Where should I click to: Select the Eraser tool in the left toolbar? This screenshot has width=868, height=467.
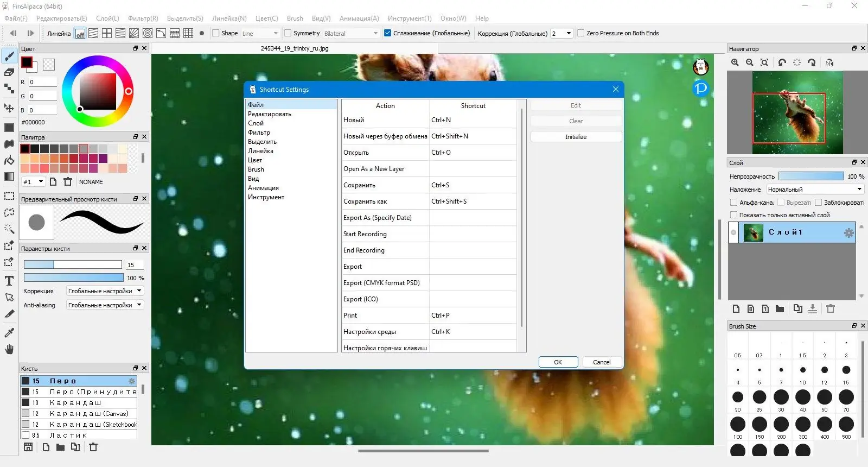click(x=9, y=72)
